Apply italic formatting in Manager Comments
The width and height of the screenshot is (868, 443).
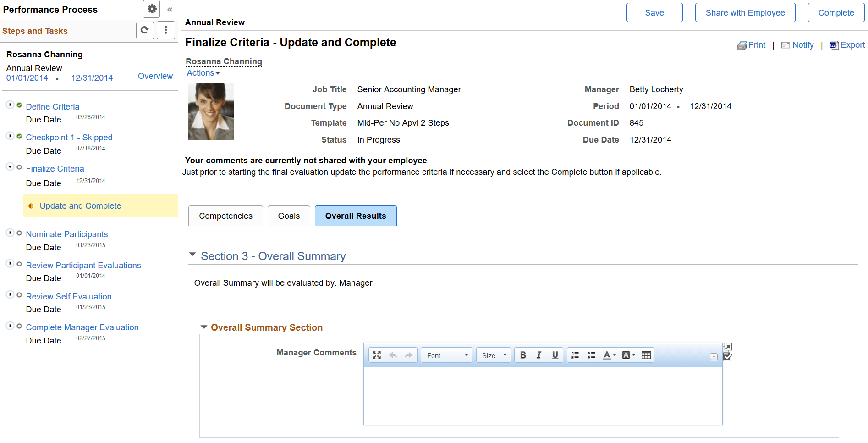539,354
